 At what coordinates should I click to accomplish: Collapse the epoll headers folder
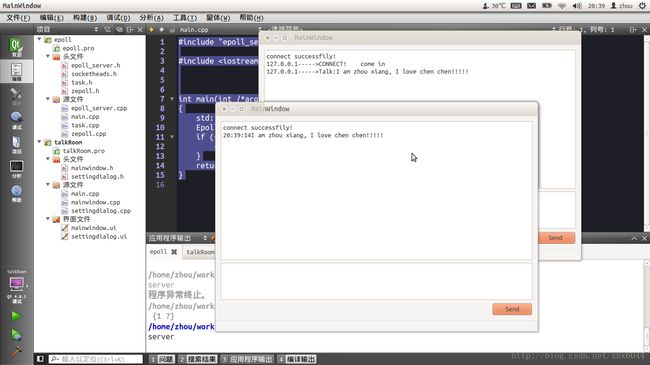48,56
